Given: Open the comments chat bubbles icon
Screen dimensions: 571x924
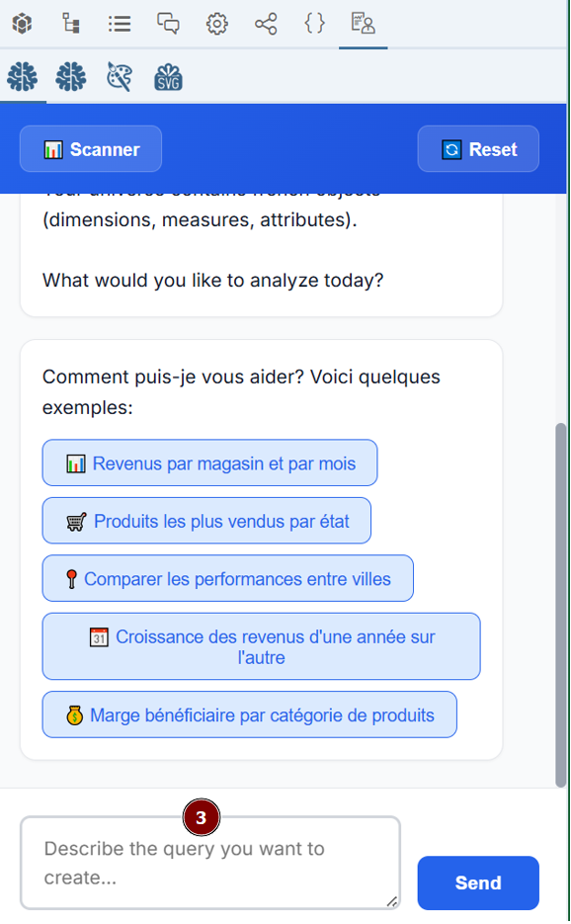Looking at the screenshot, I should pyautogui.click(x=168, y=24).
